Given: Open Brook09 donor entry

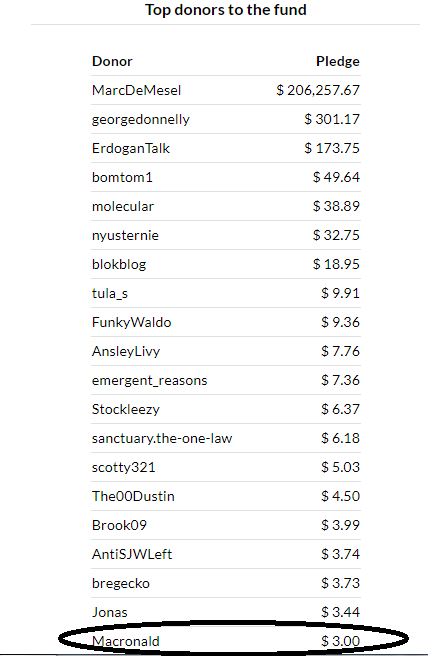Looking at the screenshot, I should click(119, 525).
